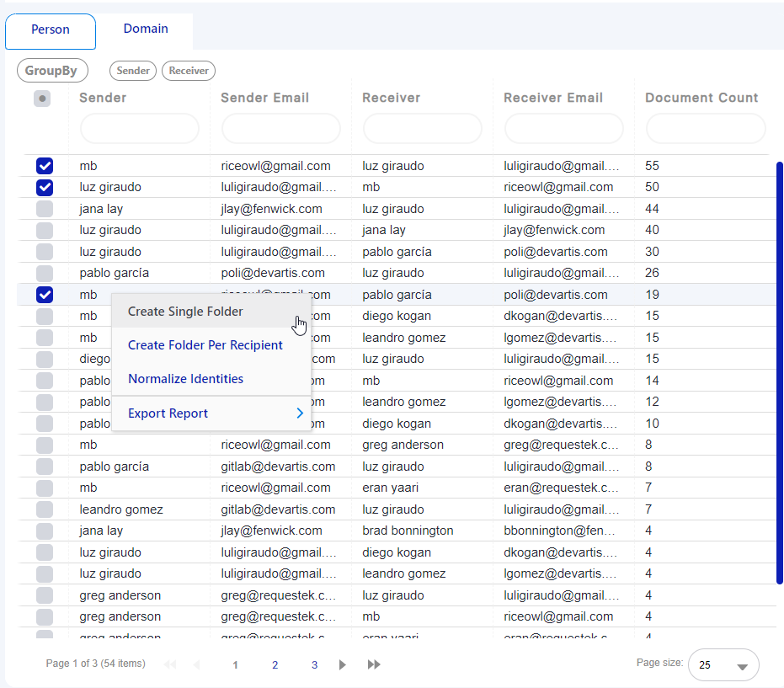
Task: Click sender 'leandro gomez' cell
Action: tap(121, 509)
